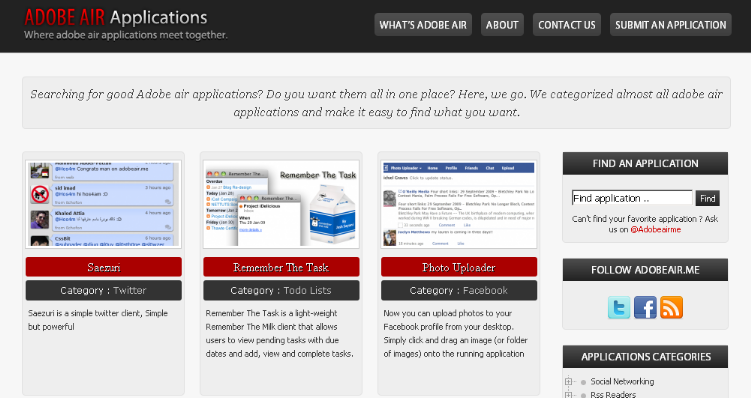The height and width of the screenshot is (398, 751).
Task: Go to What's Adobe Air page
Action: coord(423,25)
